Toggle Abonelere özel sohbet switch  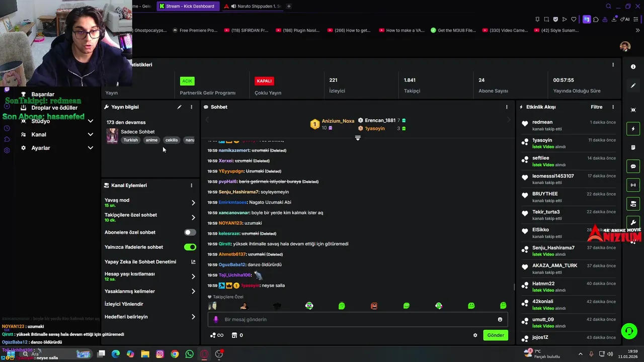tap(190, 232)
